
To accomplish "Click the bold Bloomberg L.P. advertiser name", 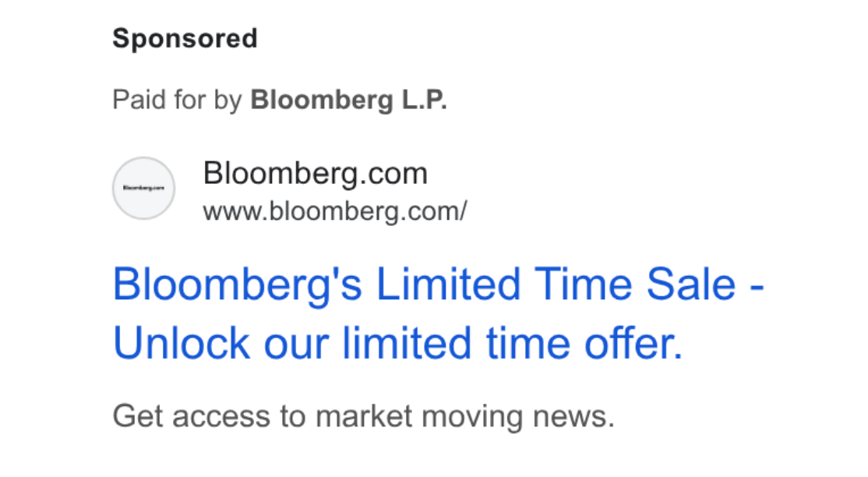I will coord(349,101).
